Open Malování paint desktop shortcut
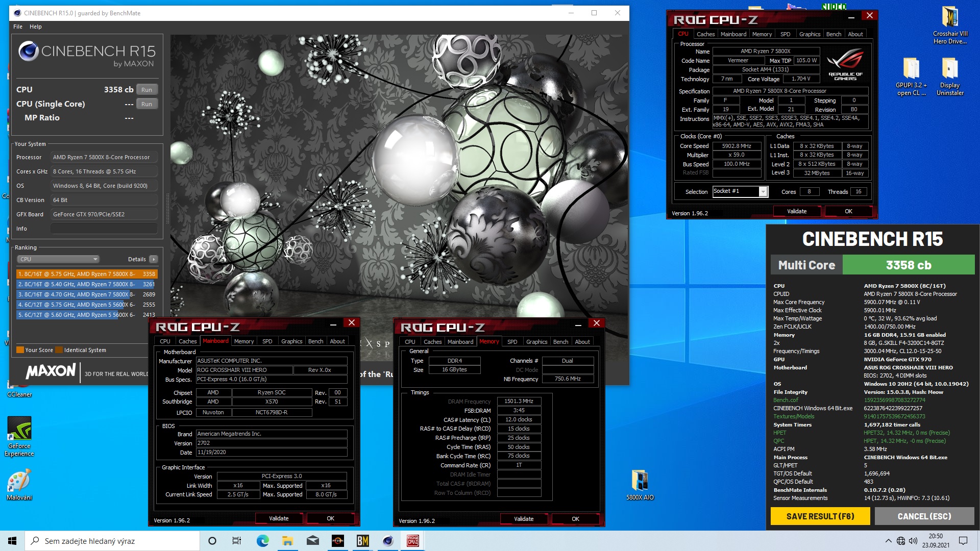This screenshot has width=980, height=551. (x=19, y=485)
